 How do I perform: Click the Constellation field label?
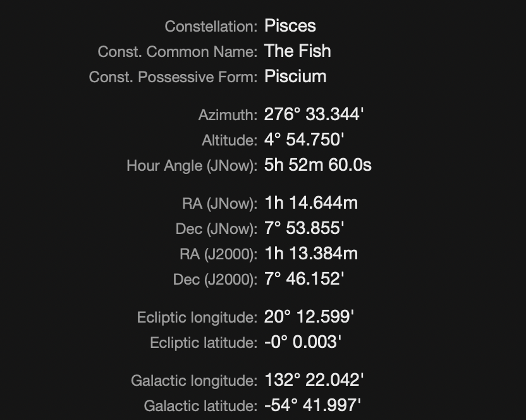tap(211, 27)
